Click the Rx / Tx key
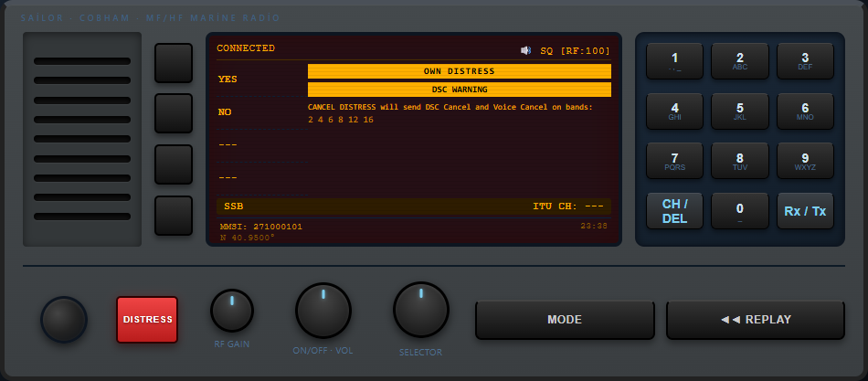Viewport: 868px width, 381px height. (806, 211)
